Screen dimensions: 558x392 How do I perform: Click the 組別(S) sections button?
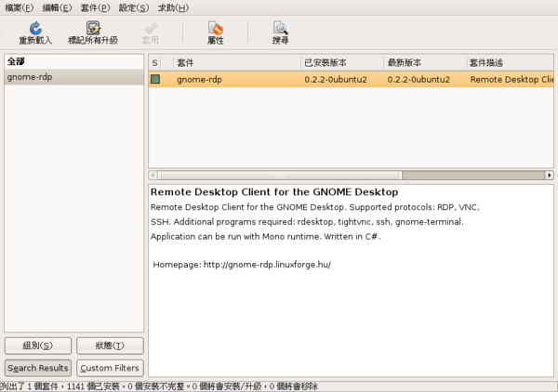pos(38,346)
